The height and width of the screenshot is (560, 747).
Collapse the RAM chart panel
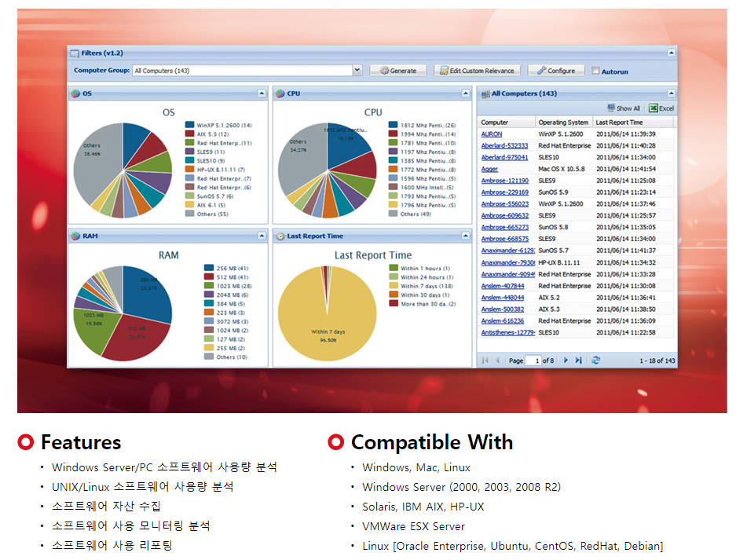coord(262,236)
